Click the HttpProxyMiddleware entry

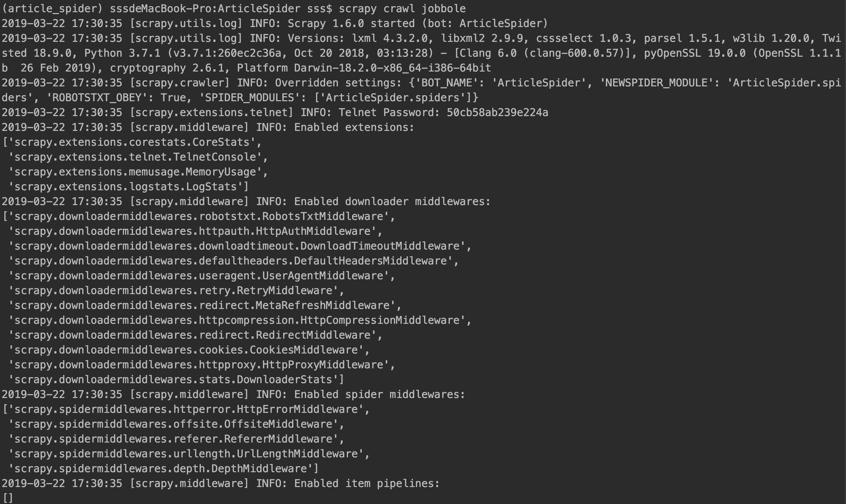click(x=202, y=365)
